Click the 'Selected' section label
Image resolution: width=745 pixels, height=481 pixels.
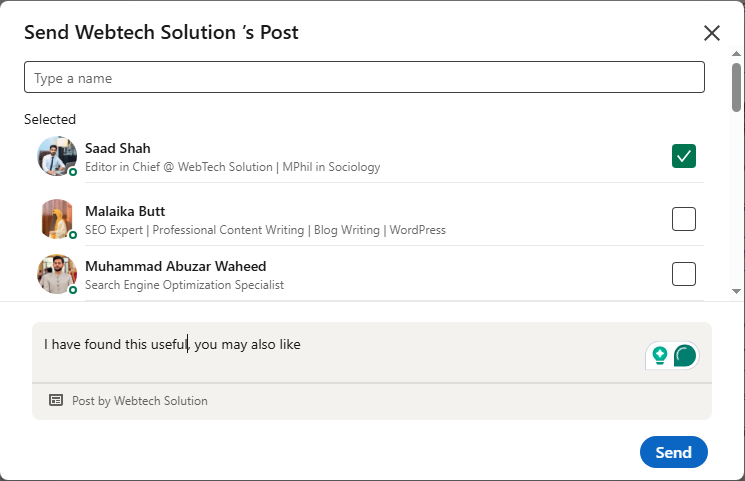[50, 119]
